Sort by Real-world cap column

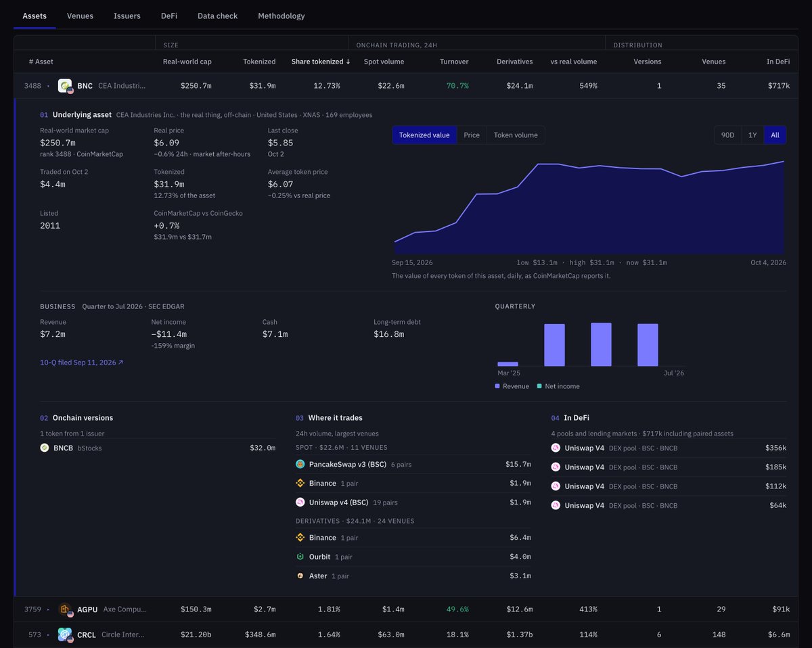click(x=187, y=62)
